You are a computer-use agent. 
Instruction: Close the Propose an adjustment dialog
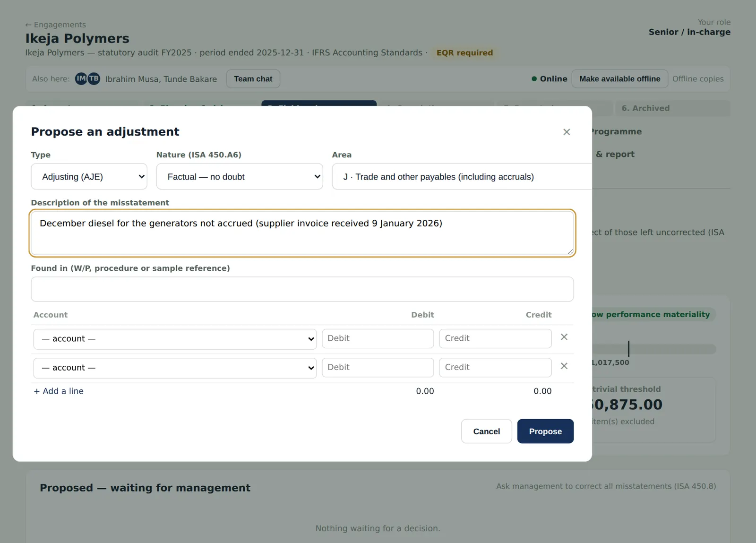(x=567, y=132)
